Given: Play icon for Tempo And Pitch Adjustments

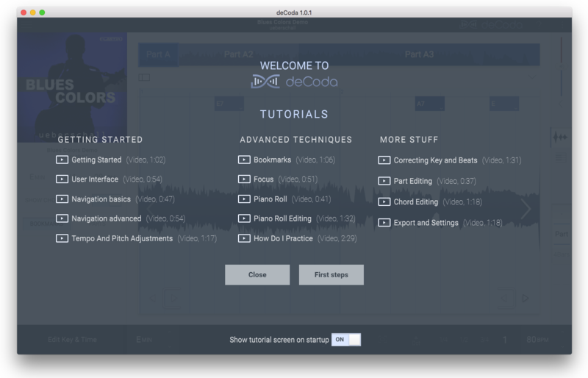Looking at the screenshot, I should [62, 238].
